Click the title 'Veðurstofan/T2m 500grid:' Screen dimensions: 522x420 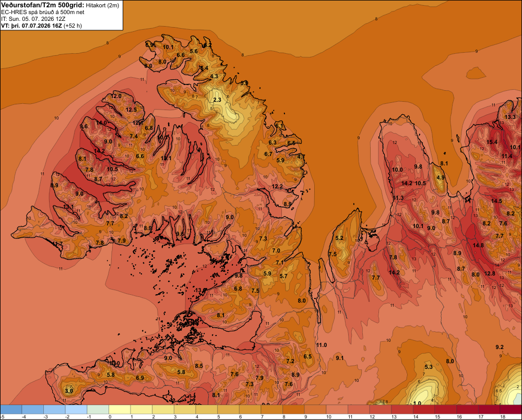click(x=43, y=5)
